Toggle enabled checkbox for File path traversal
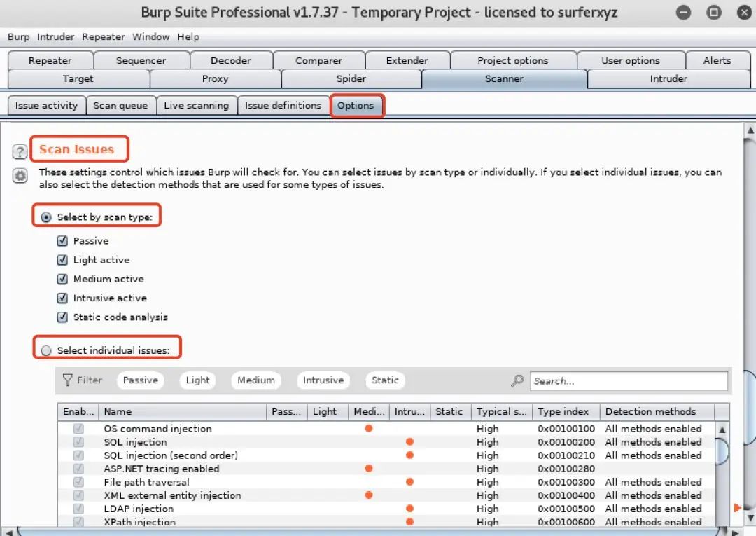This screenshot has width=756, height=536. 78,482
